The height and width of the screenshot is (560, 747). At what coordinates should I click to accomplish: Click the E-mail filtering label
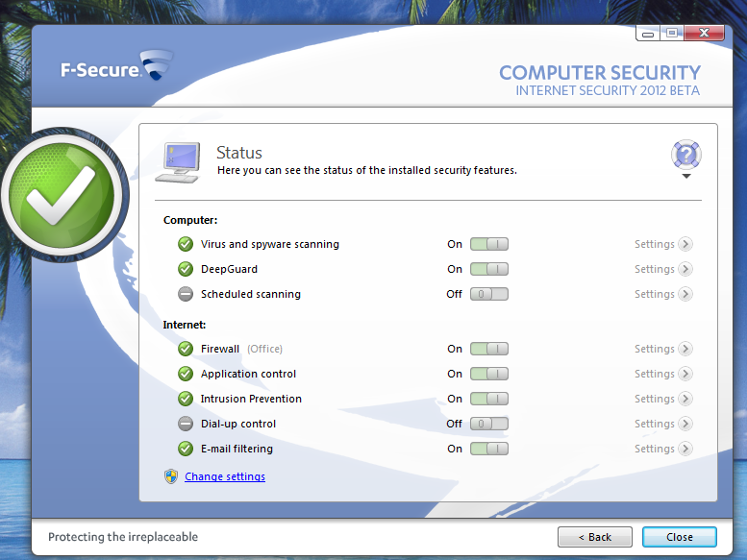237,449
